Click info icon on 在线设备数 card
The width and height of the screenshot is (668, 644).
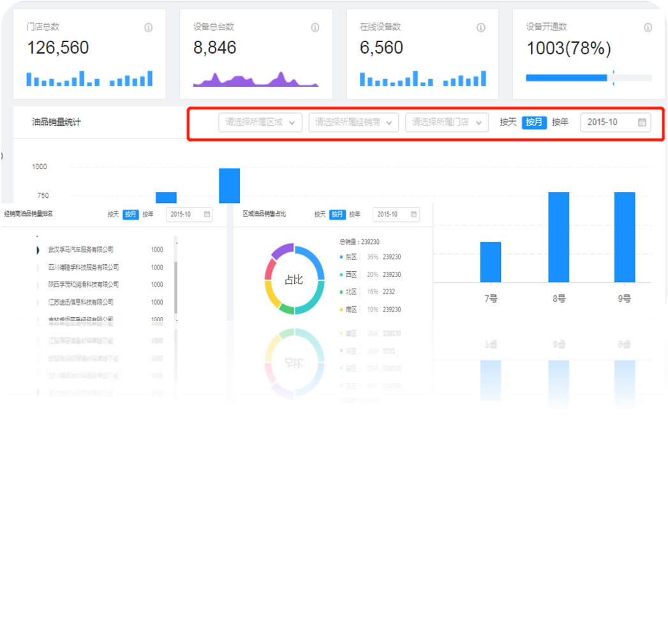click(x=480, y=27)
